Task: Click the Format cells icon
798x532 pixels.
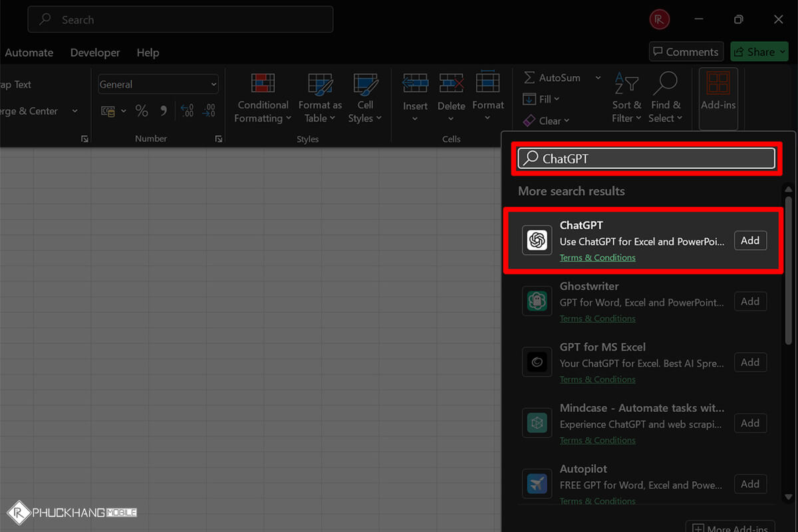Action: [x=487, y=82]
